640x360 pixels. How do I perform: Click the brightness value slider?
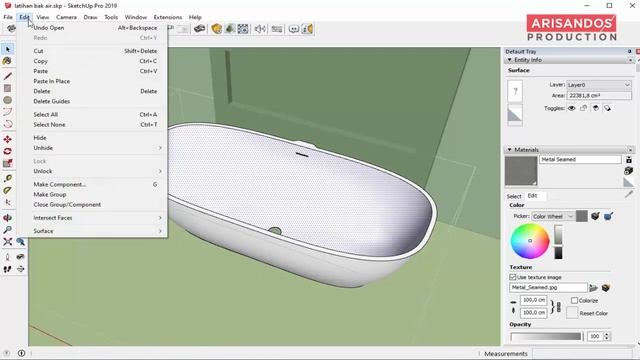(558, 242)
